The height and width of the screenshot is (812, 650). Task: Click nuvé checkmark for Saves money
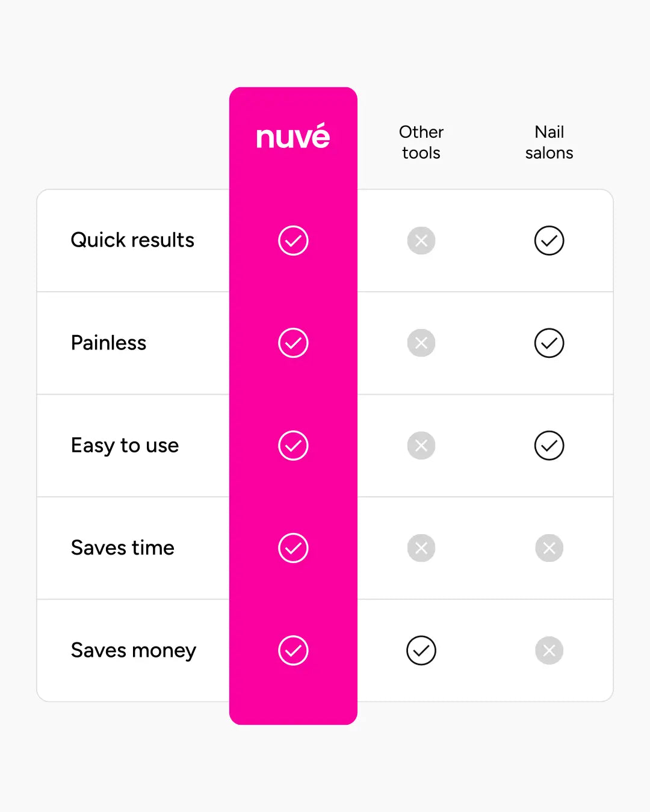click(x=293, y=650)
